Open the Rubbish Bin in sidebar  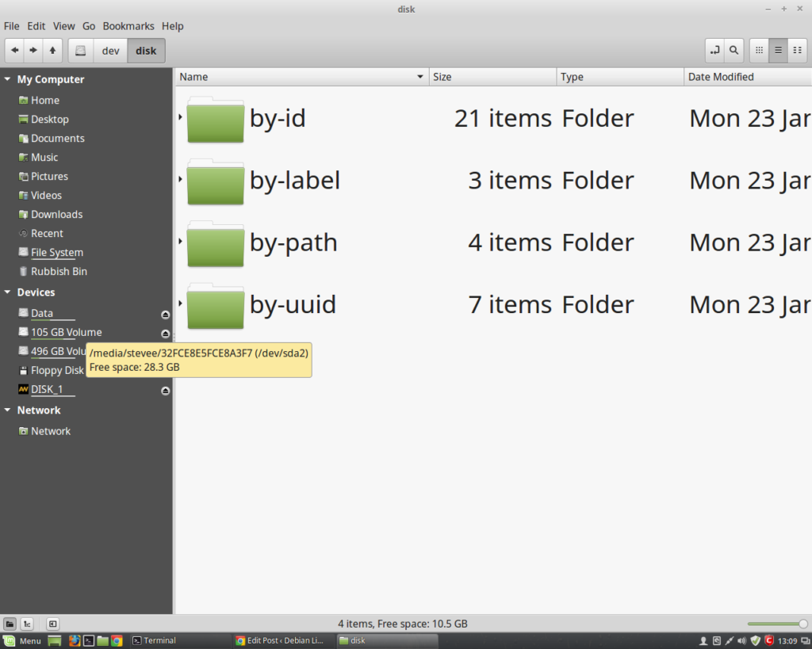59,272
